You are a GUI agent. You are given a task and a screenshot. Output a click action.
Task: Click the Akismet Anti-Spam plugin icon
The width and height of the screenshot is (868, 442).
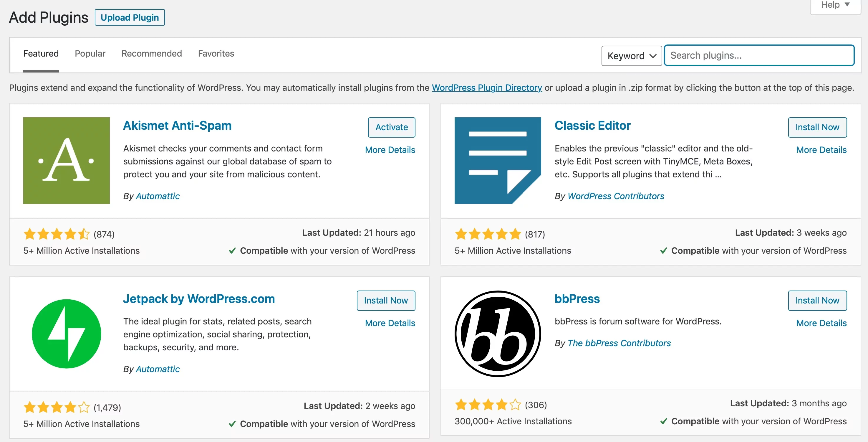click(66, 161)
